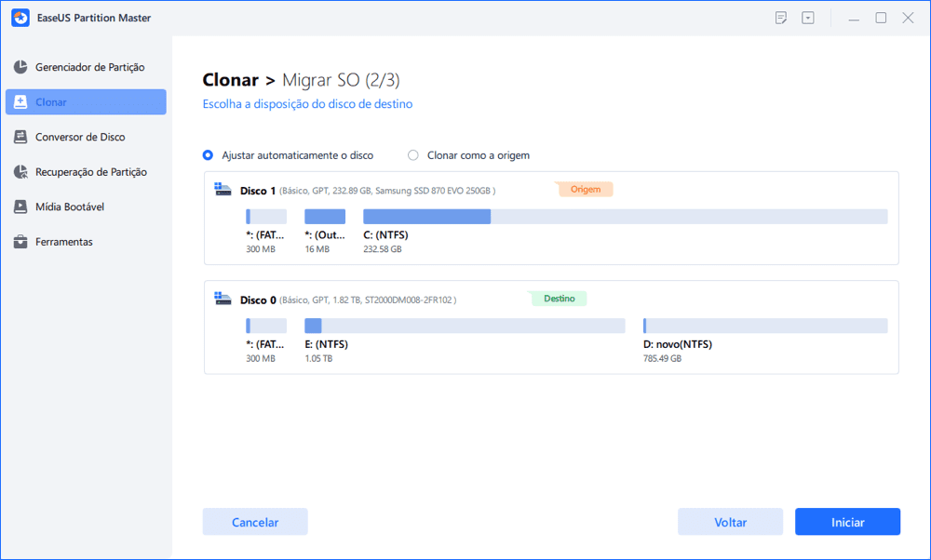The width and height of the screenshot is (931, 560).
Task: Click the Clonar breadcrumb heading
Action: pyautogui.click(x=230, y=79)
